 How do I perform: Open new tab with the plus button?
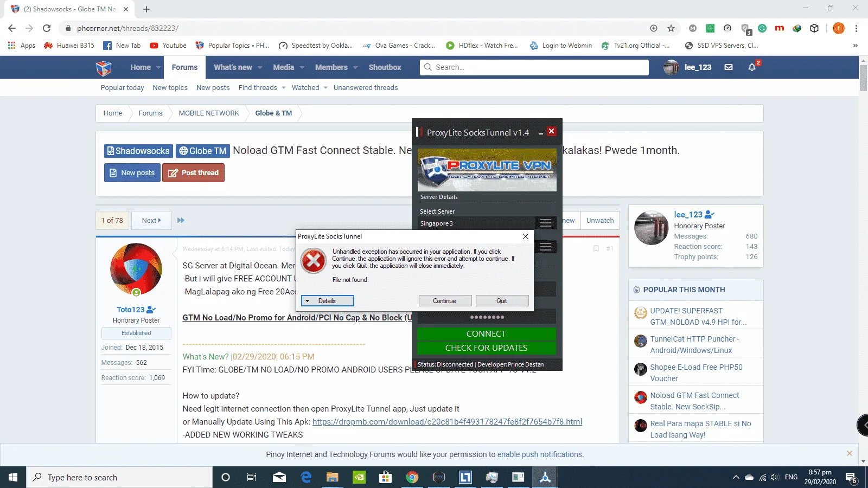pos(146,9)
